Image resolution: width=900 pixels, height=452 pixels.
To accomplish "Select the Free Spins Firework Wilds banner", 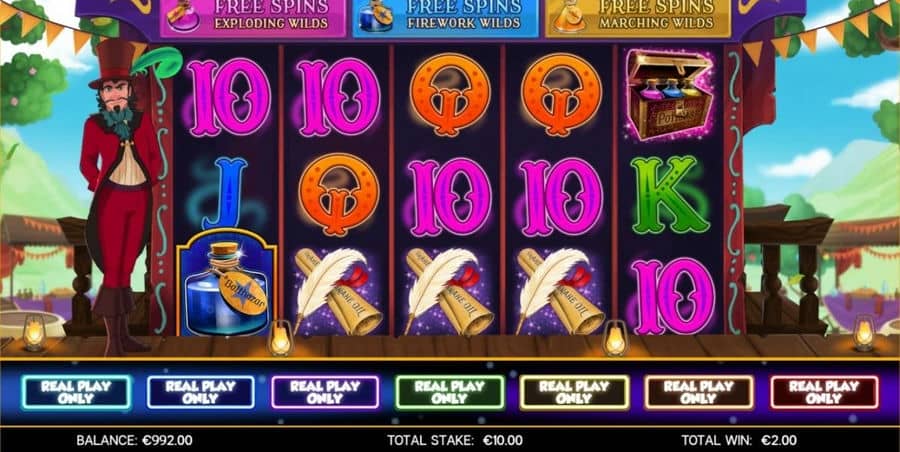I will click(445, 18).
